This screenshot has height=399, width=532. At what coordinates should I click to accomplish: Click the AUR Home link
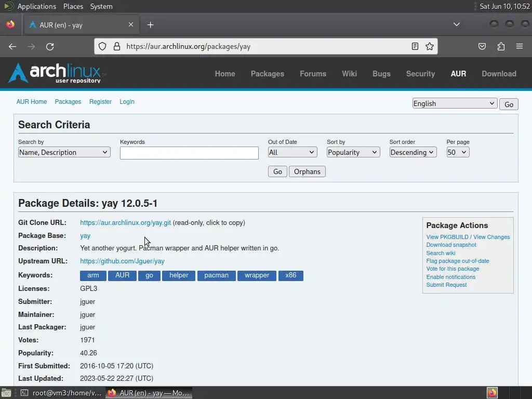click(32, 102)
